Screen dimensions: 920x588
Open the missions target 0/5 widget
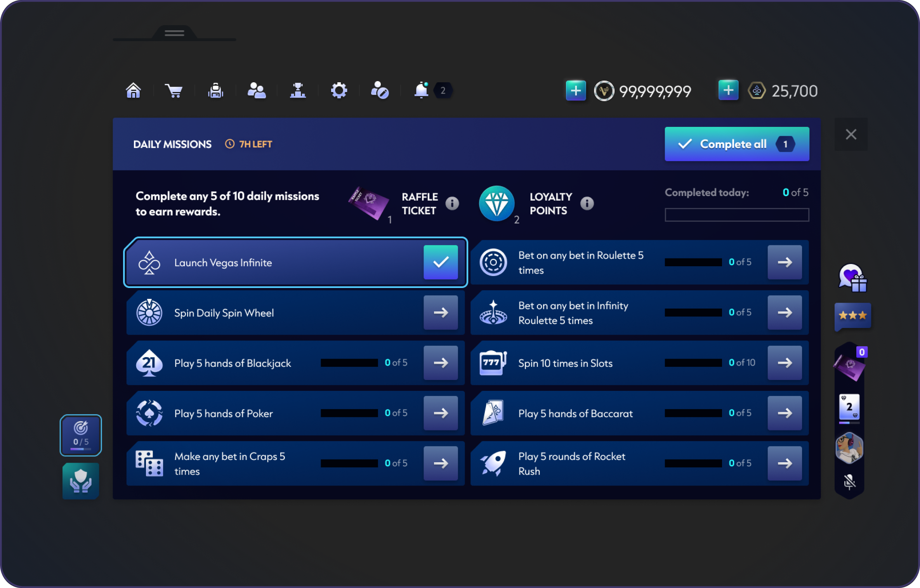pos(81,435)
